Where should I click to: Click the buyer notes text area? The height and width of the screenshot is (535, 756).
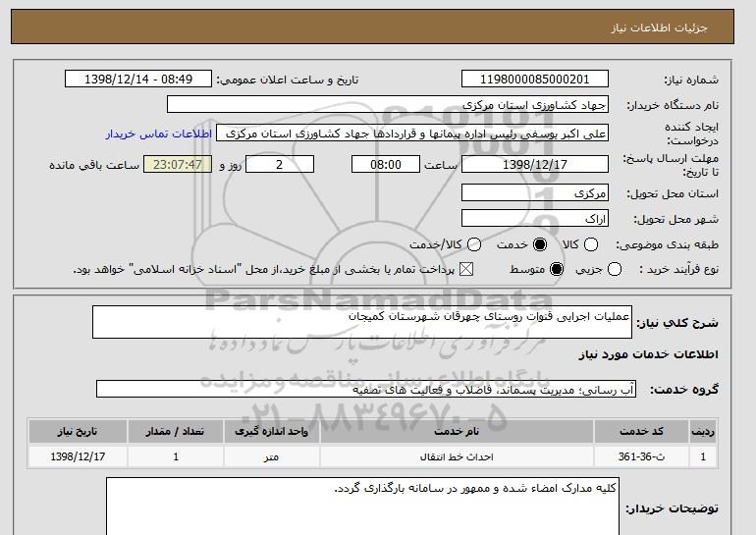[x=362, y=507]
